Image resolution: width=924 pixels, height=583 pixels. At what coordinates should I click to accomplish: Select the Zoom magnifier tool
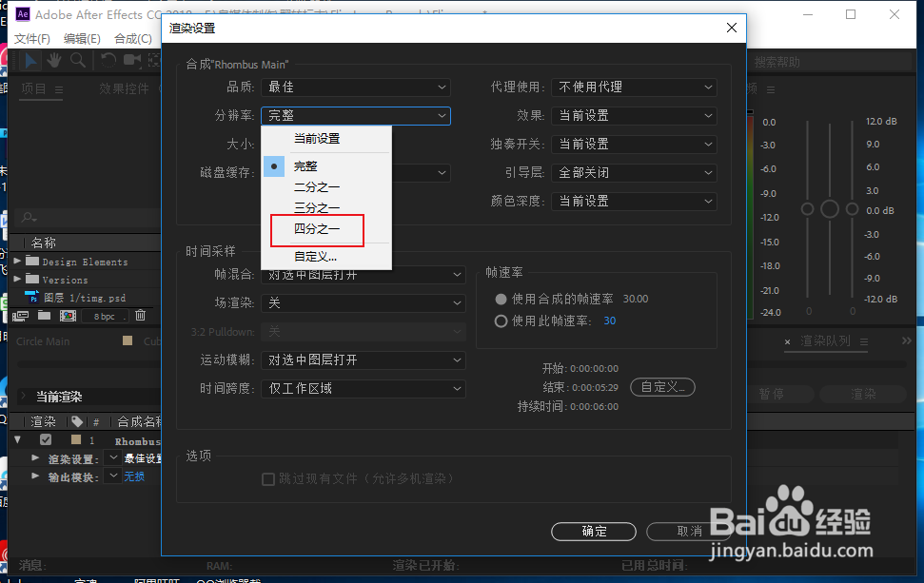click(x=78, y=60)
